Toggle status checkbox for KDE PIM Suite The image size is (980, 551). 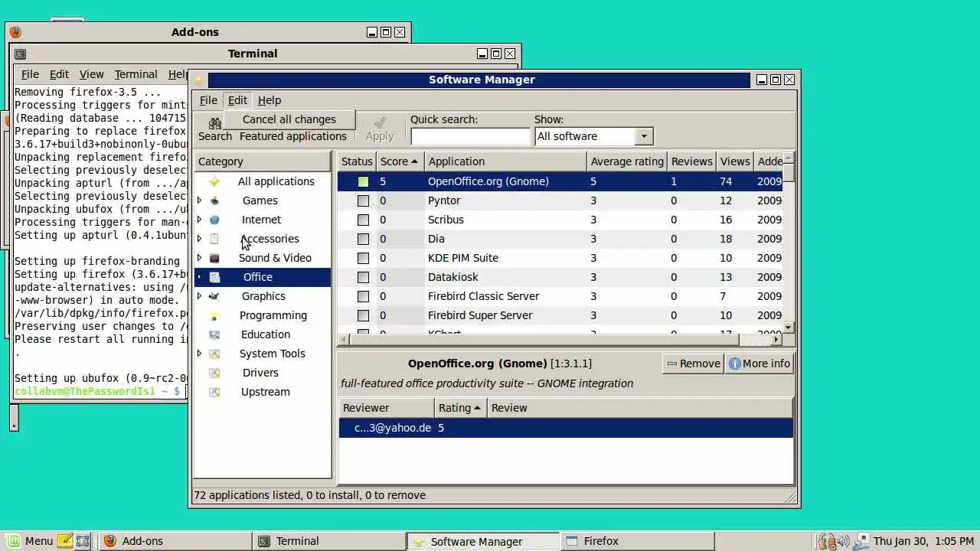363,258
